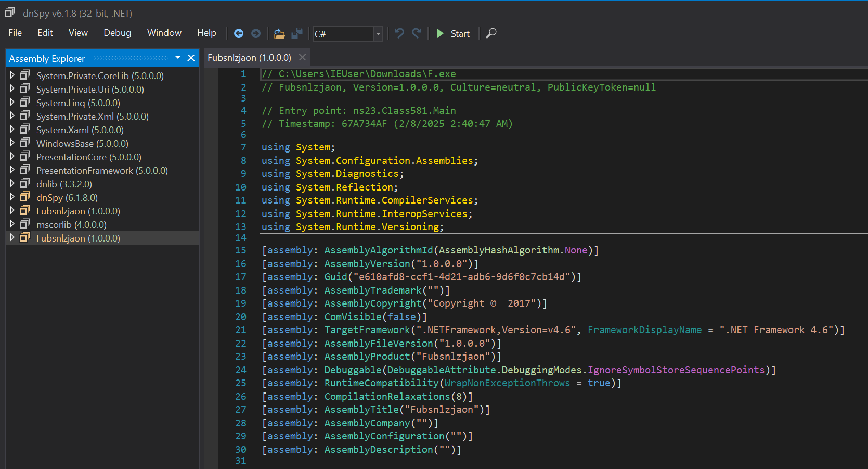
Task: Click the Redo arrow icon
Action: (417, 33)
